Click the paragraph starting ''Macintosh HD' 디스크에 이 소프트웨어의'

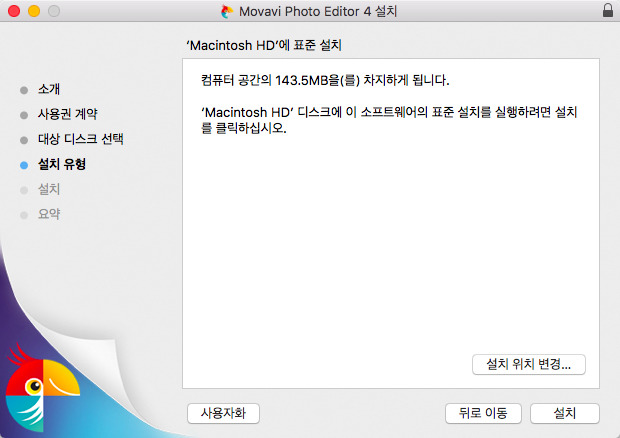(389, 120)
